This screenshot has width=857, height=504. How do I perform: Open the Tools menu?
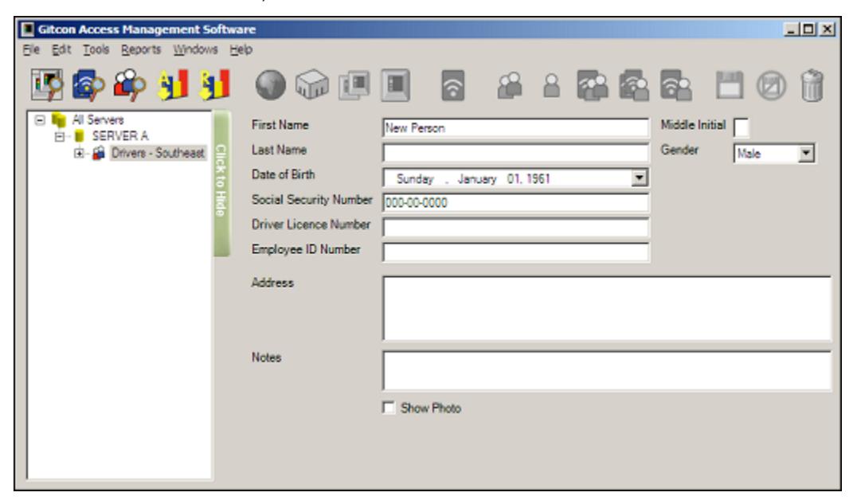click(x=96, y=49)
